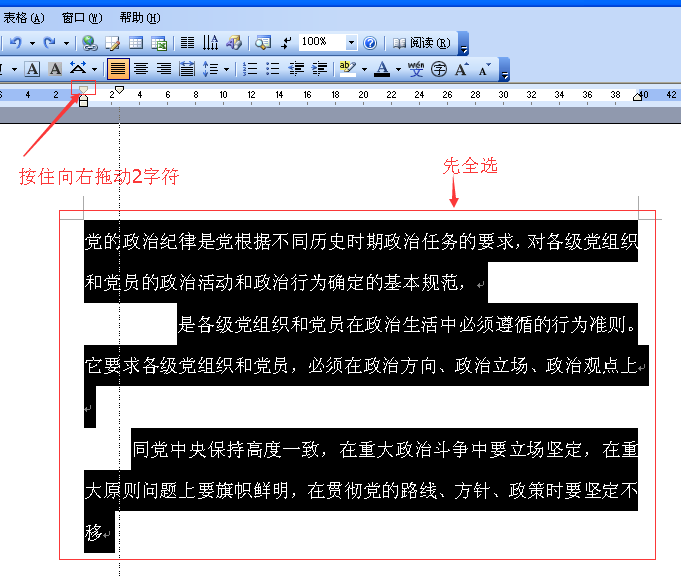This screenshot has height=578, width=681.
Task: Click the text '是各级党组织和党员' in third line
Action: tap(261, 324)
